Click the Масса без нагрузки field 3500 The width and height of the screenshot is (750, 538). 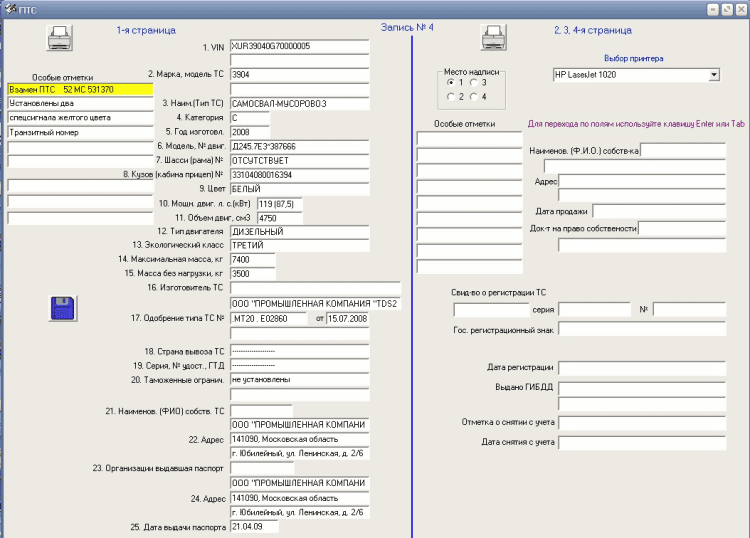click(x=253, y=274)
